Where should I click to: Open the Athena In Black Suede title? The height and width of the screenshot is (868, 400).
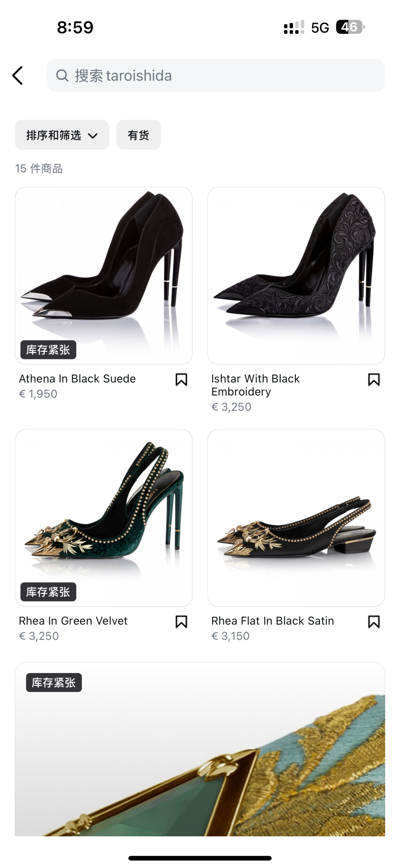tap(77, 379)
